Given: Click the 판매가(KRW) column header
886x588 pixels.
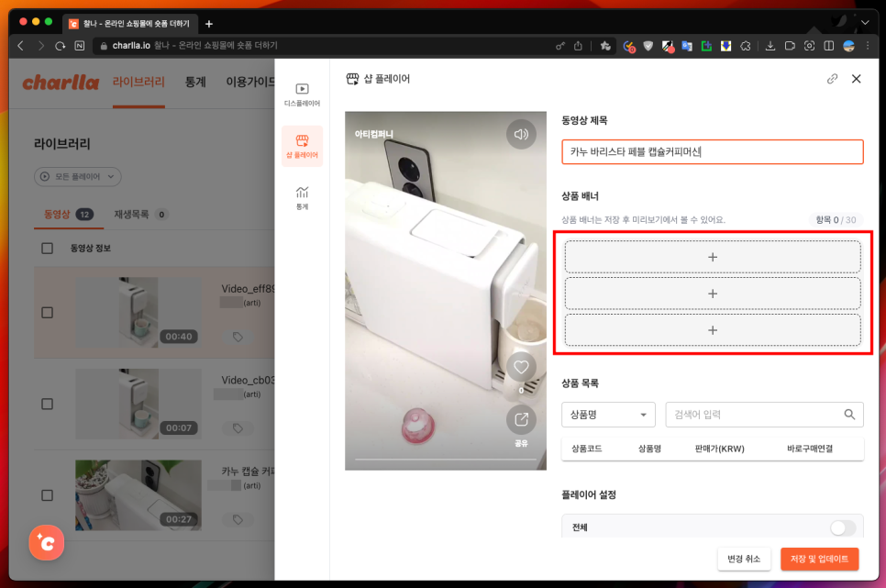Looking at the screenshot, I should pos(719,449).
